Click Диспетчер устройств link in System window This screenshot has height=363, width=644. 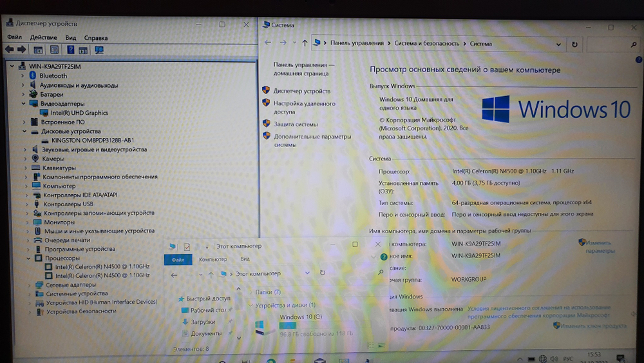(302, 91)
